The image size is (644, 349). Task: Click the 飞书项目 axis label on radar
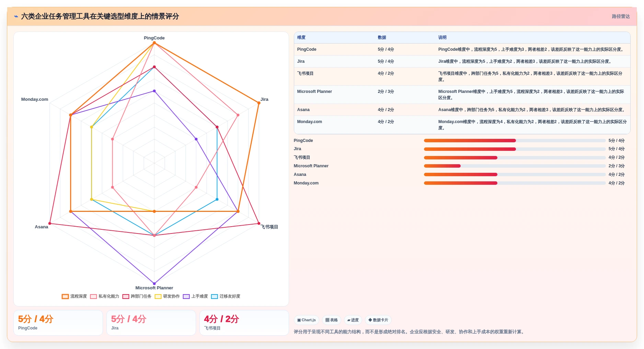click(269, 227)
